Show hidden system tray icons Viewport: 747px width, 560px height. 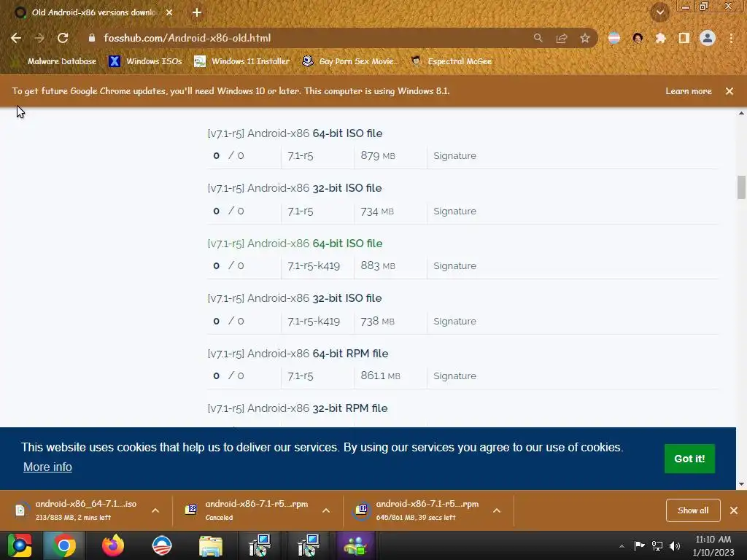click(x=622, y=546)
